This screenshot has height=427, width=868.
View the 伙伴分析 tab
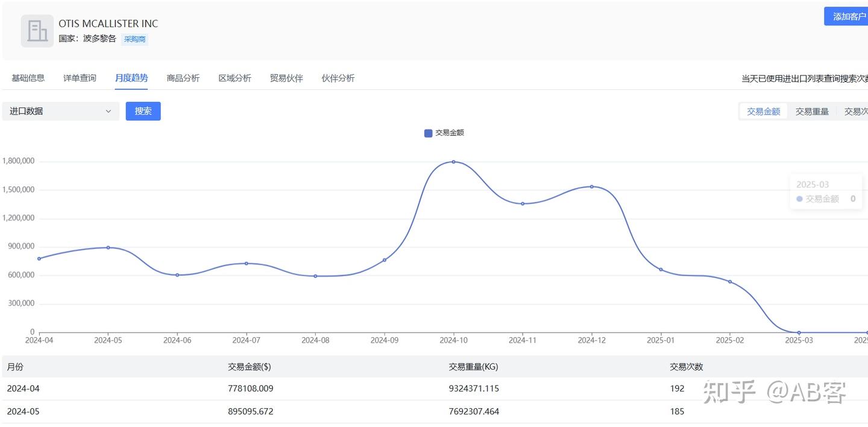[338, 78]
